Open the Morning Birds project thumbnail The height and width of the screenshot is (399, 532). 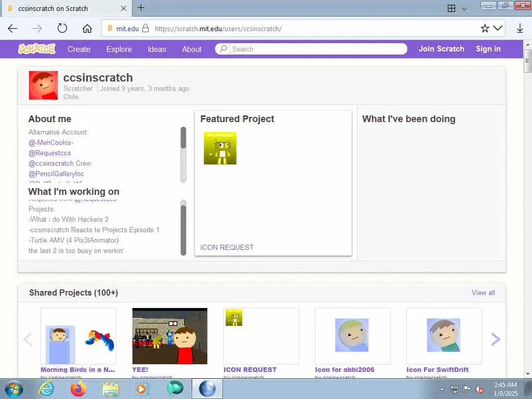78,336
